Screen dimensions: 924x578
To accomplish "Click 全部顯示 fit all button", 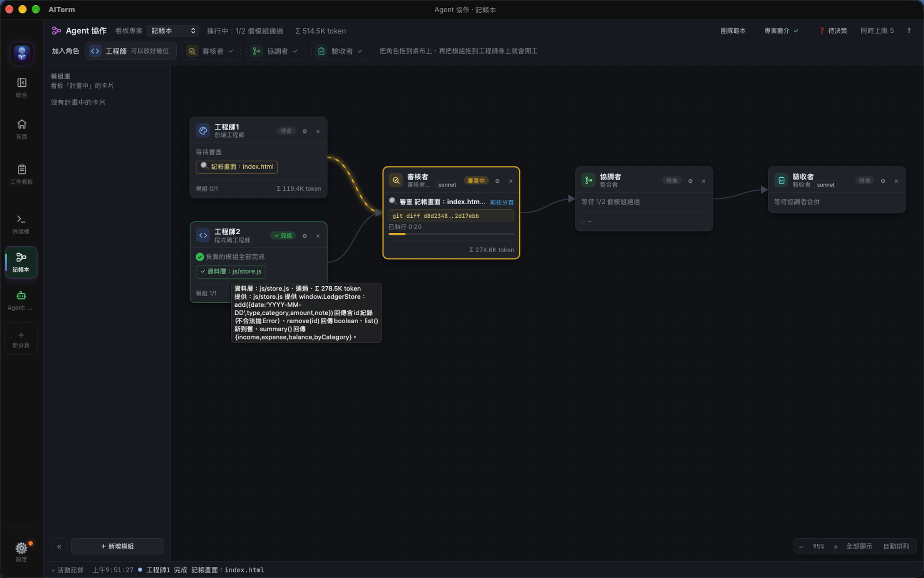I will click(859, 546).
